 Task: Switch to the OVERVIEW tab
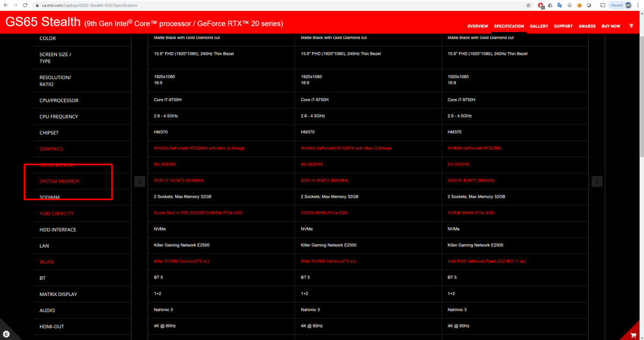(478, 26)
